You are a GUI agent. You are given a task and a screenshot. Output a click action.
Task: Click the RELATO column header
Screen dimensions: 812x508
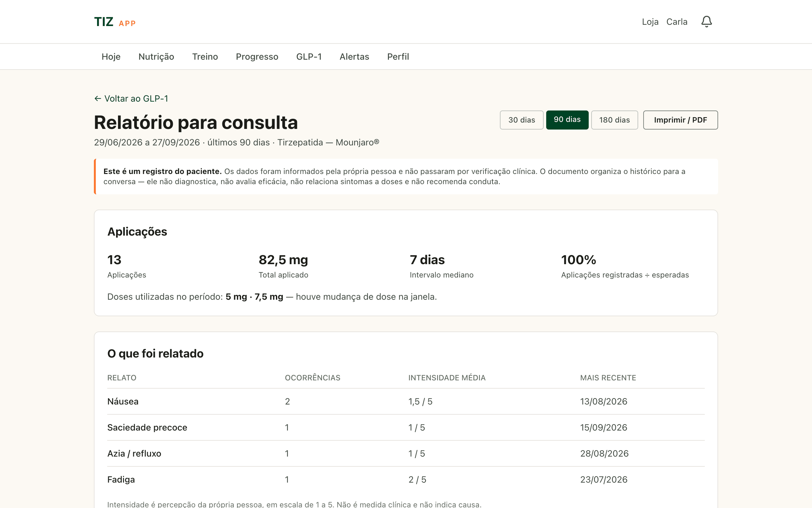click(122, 378)
